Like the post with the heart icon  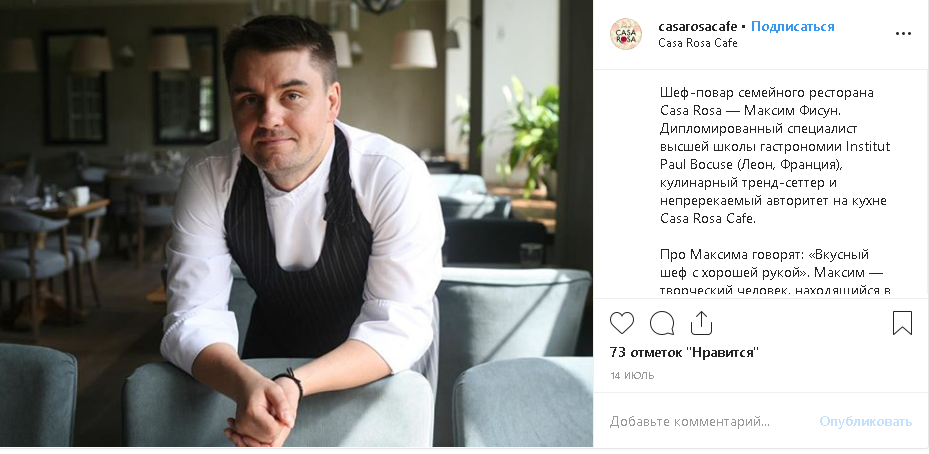point(622,323)
